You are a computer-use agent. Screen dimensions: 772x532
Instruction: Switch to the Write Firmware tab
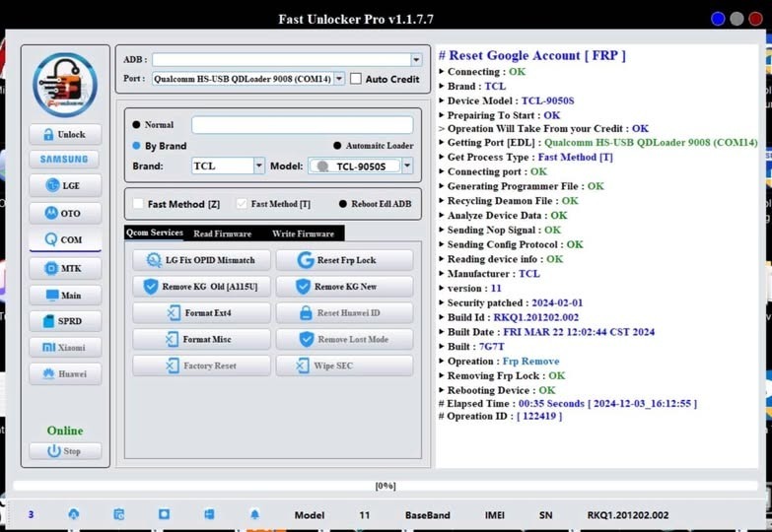[x=303, y=233]
